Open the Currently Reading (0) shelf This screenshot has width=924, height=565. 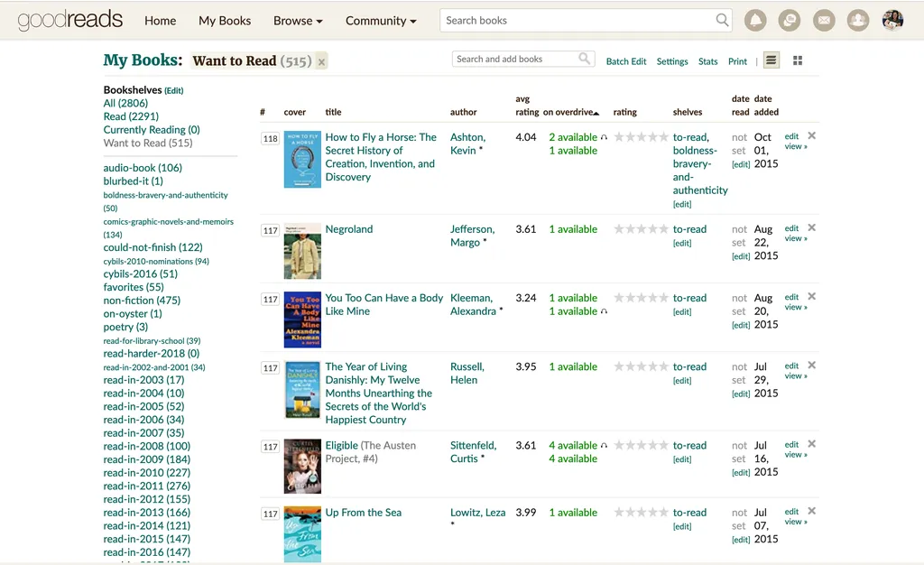pyautogui.click(x=152, y=130)
